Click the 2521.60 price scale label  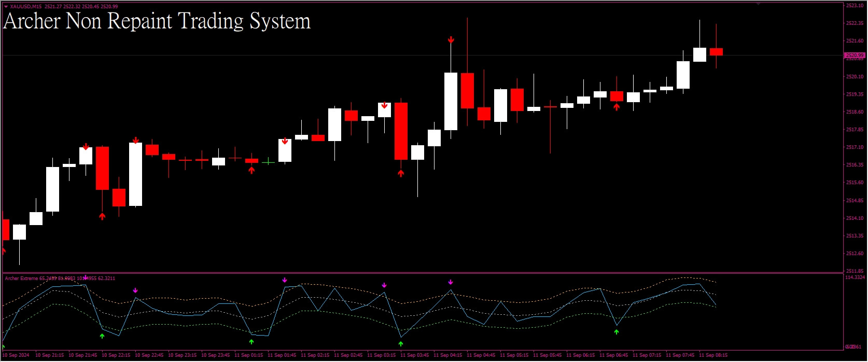[x=855, y=40]
